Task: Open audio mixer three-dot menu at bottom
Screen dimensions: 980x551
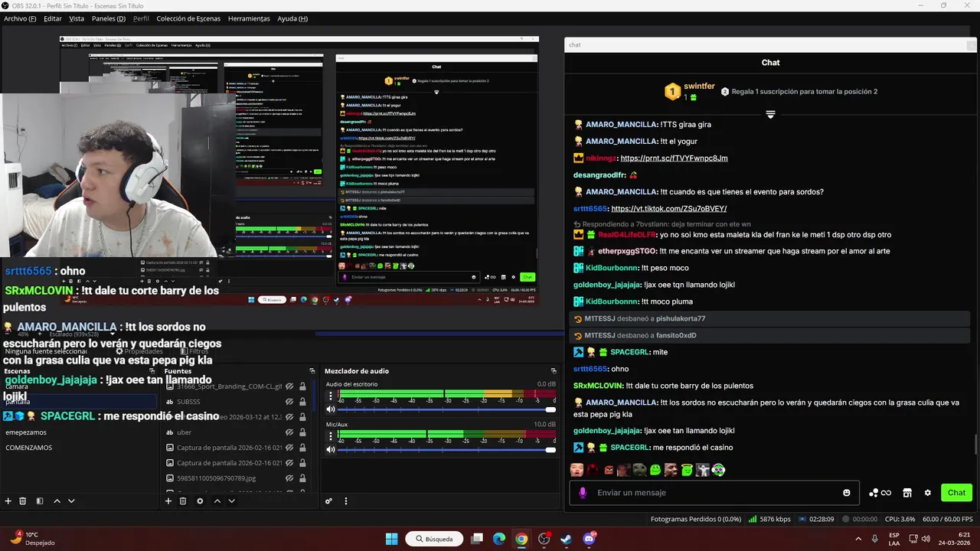Action: pos(345,501)
